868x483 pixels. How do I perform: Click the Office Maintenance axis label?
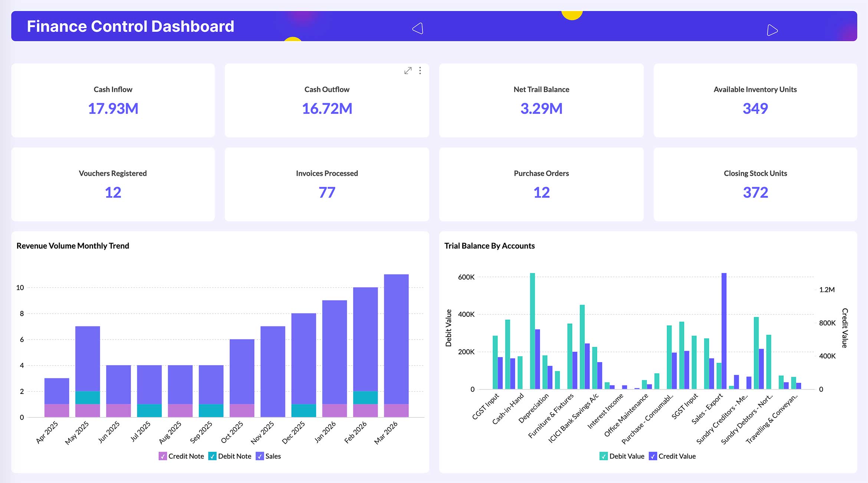tap(626, 415)
